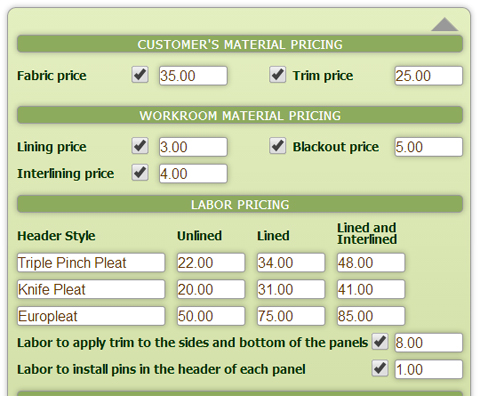The height and width of the screenshot is (396, 480).
Task: Toggle the Trim price checkbox
Action: point(277,75)
